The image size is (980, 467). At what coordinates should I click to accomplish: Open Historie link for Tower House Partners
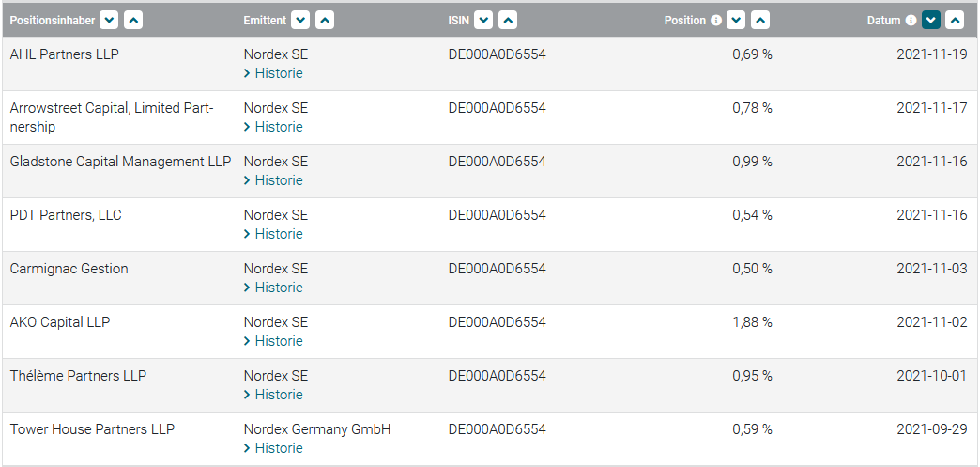pyautogui.click(x=273, y=448)
